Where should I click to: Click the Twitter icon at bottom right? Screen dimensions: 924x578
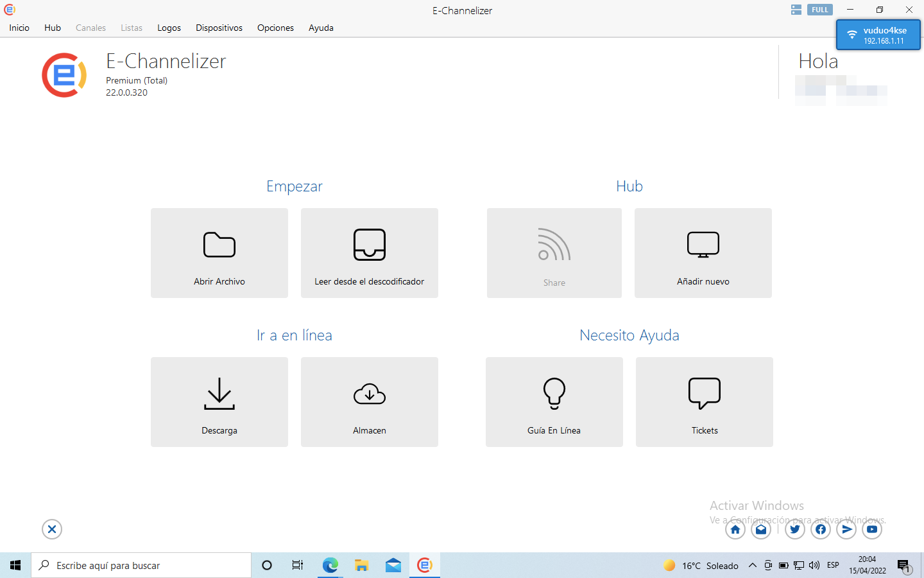coord(794,529)
